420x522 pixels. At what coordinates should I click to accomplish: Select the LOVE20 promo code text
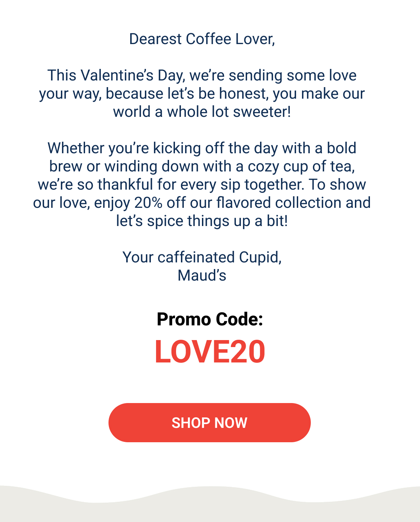point(210,352)
